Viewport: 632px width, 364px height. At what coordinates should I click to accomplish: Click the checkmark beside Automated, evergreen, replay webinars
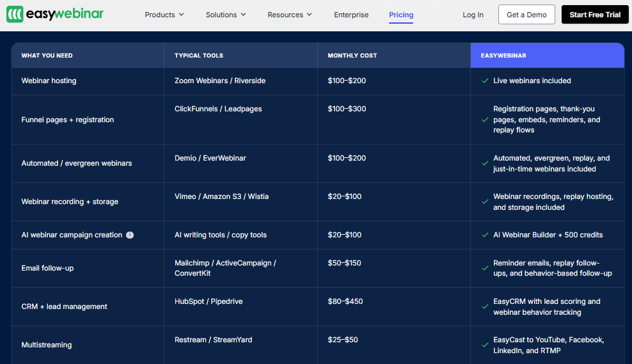(485, 163)
